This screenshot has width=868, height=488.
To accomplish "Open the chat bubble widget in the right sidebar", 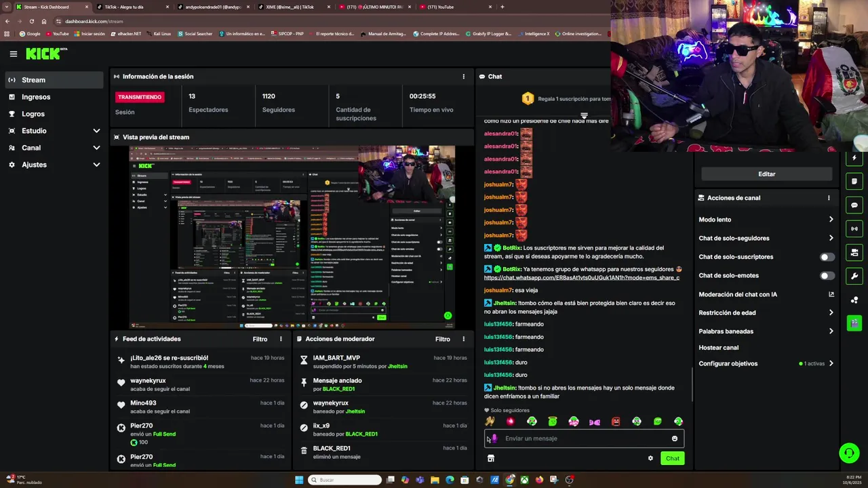I will point(854,205).
